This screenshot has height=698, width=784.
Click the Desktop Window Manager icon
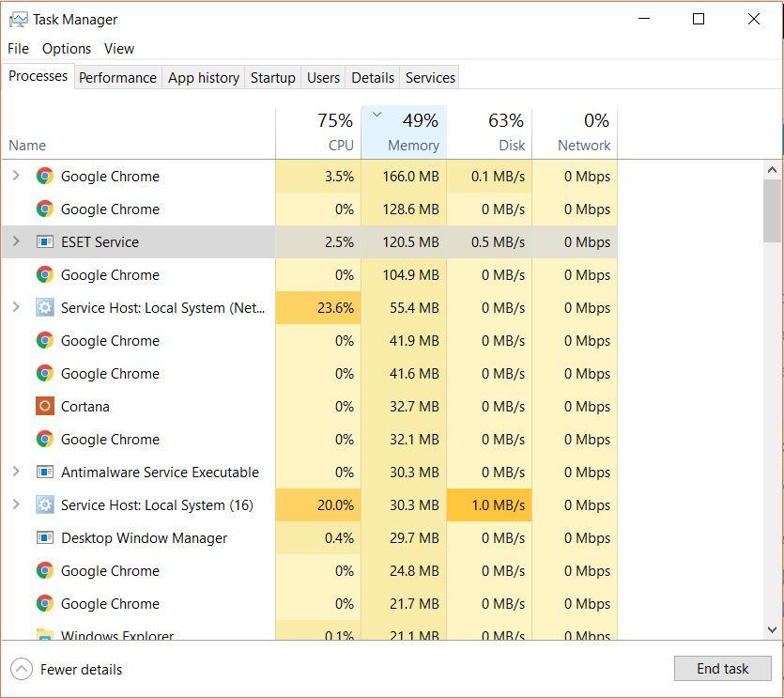pyautogui.click(x=45, y=538)
